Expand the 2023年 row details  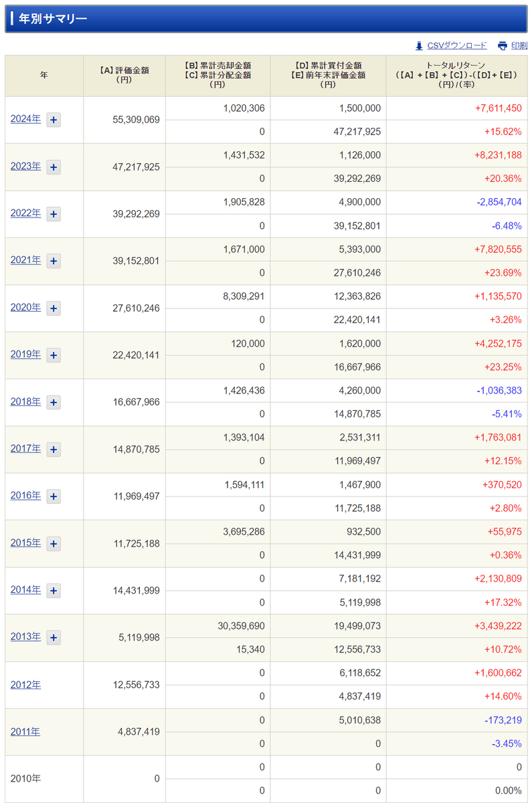point(54,167)
